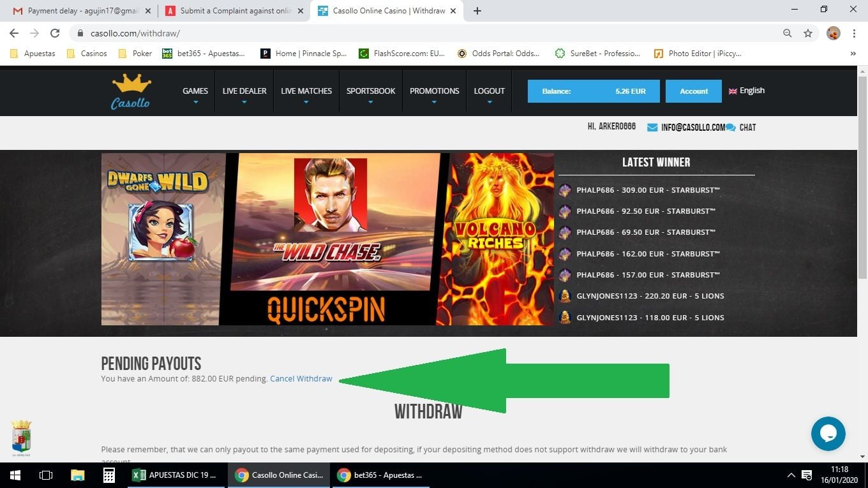Open Windows Start menu
The width and height of the screenshot is (868, 488).
[x=15, y=475]
